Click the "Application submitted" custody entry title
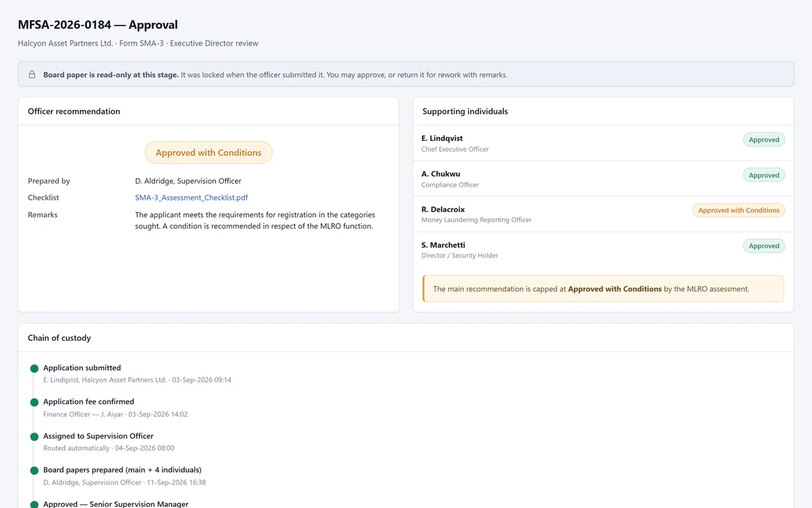This screenshot has height=508, width=812. (x=82, y=368)
